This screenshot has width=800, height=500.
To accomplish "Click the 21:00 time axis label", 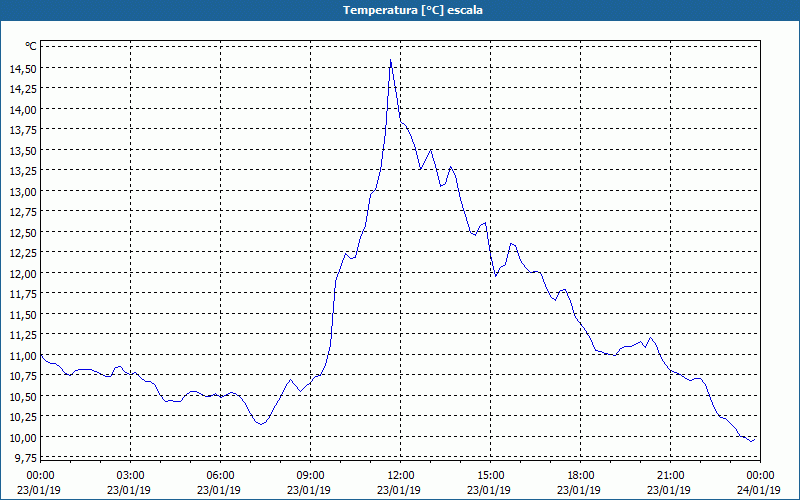I will tap(670, 476).
